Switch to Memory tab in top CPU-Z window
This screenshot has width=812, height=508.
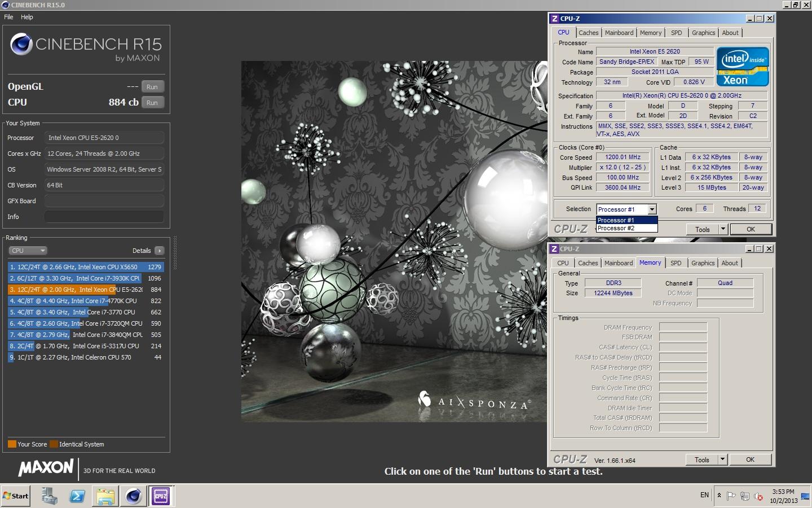[x=651, y=33]
